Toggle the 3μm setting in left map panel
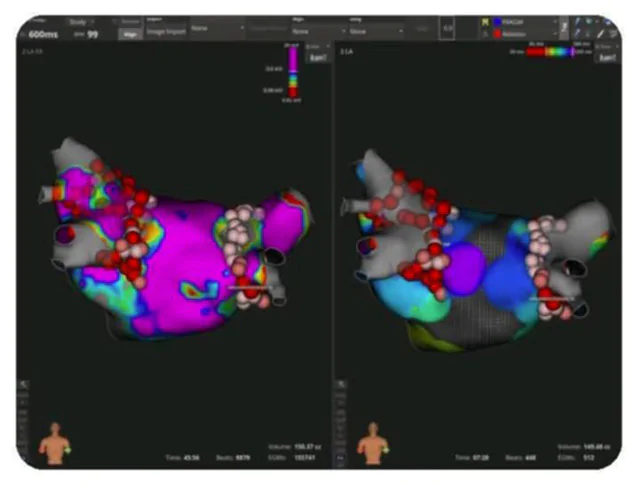The height and width of the screenshot is (484, 630). [x=316, y=57]
